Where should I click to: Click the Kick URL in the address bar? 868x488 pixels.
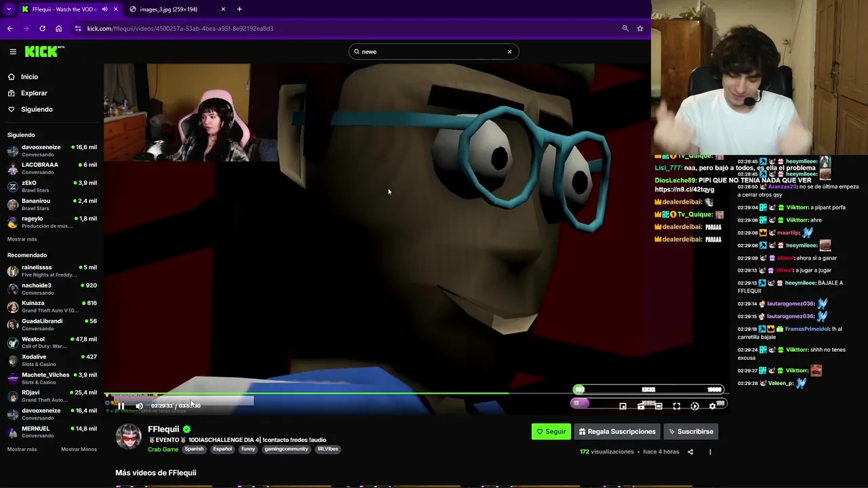coord(180,28)
